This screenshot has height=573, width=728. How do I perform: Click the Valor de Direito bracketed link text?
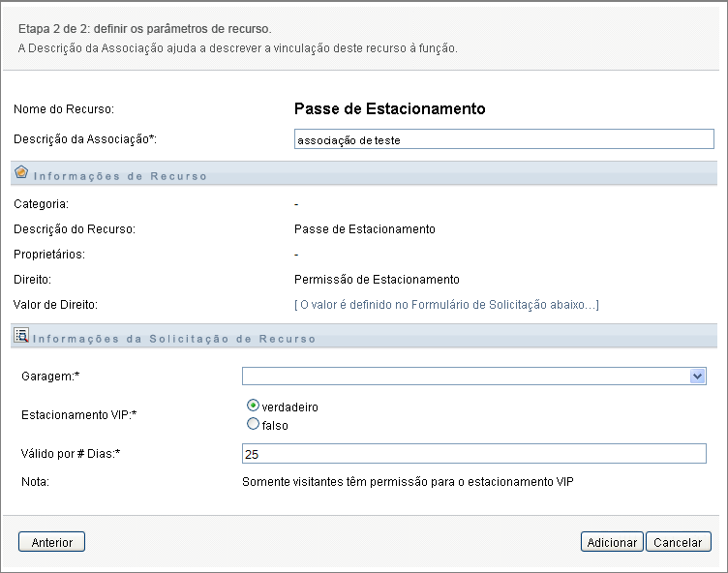pos(446,305)
